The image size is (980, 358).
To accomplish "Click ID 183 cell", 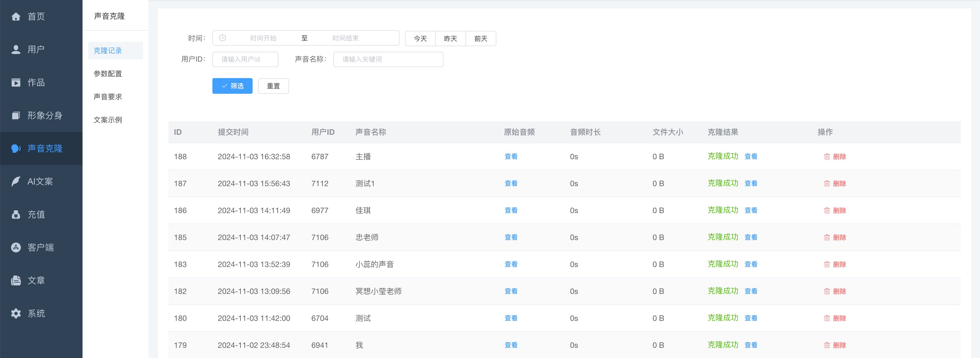I will point(180,265).
